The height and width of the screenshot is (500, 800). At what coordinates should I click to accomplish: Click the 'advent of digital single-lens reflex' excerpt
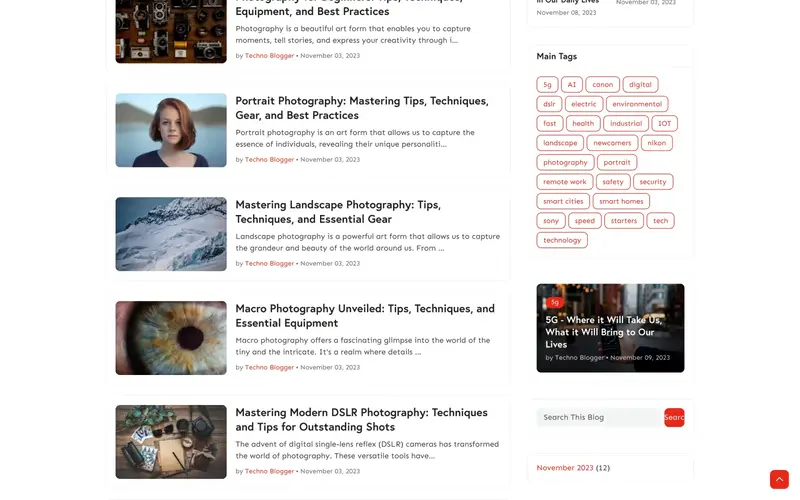(367, 450)
